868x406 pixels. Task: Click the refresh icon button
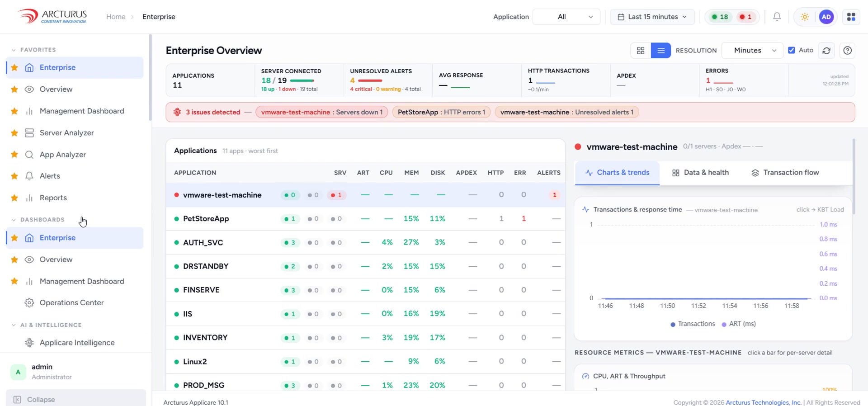tap(826, 51)
